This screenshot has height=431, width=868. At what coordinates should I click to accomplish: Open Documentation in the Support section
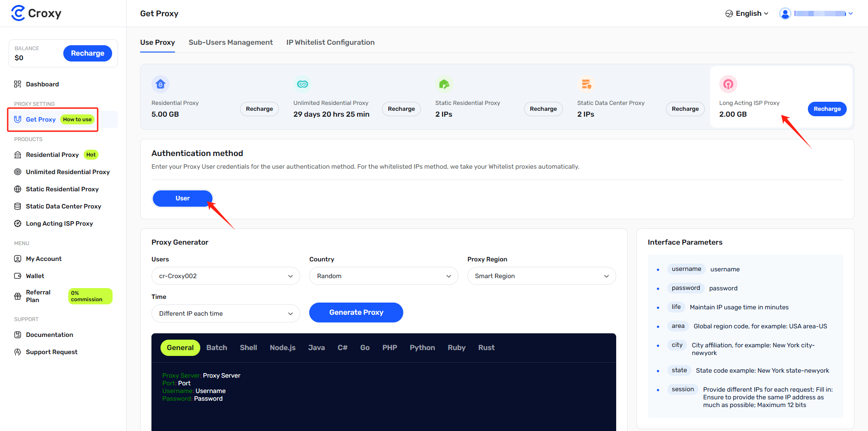tap(49, 335)
